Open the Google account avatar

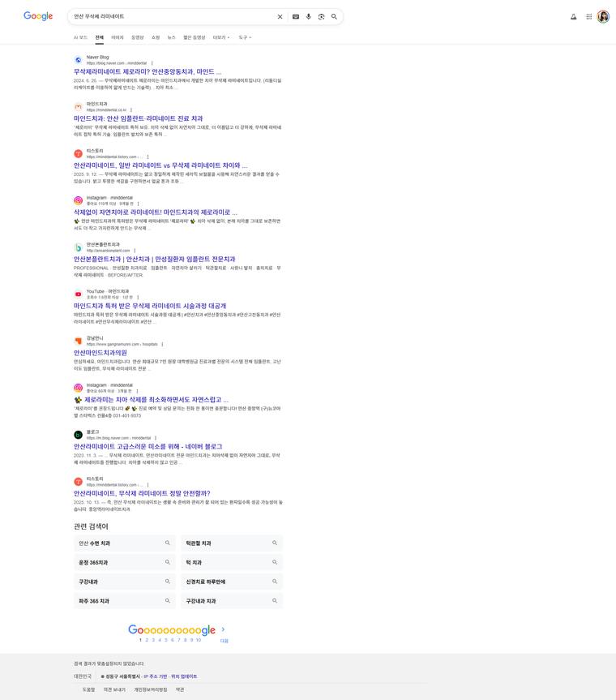(x=603, y=16)
